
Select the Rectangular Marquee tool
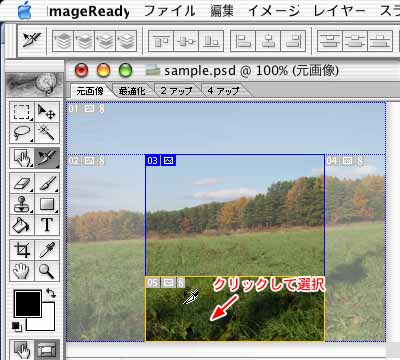(x=22, y=112)
